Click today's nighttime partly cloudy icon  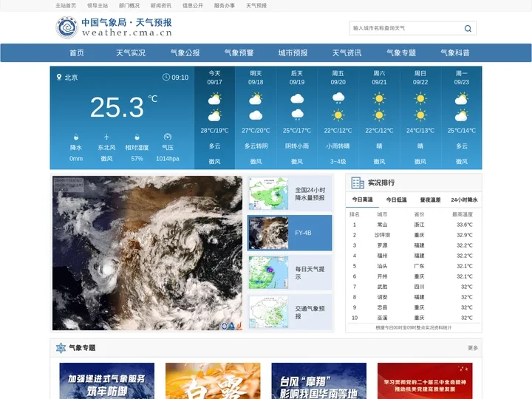click(214, 115)
